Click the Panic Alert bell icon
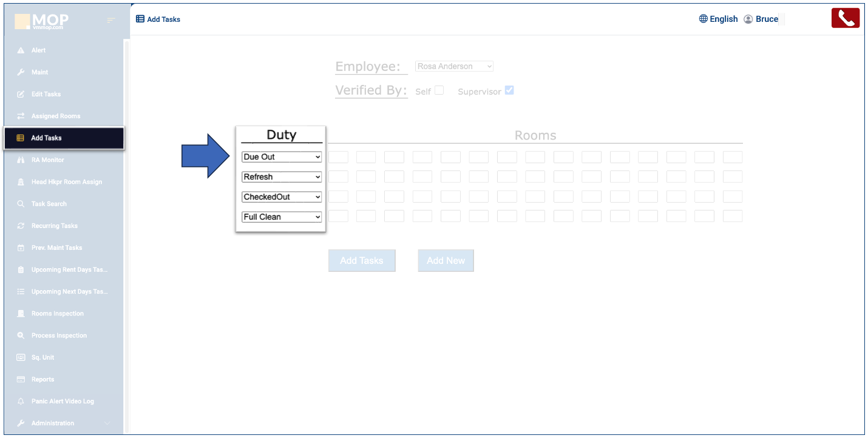 (x=21, y=402)
